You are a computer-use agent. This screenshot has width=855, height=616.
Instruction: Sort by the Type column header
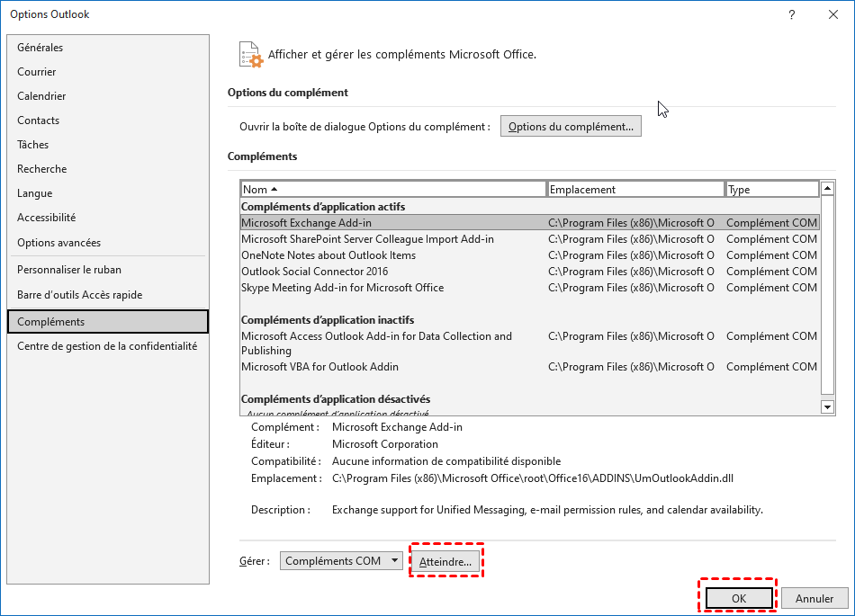(772, 190)
